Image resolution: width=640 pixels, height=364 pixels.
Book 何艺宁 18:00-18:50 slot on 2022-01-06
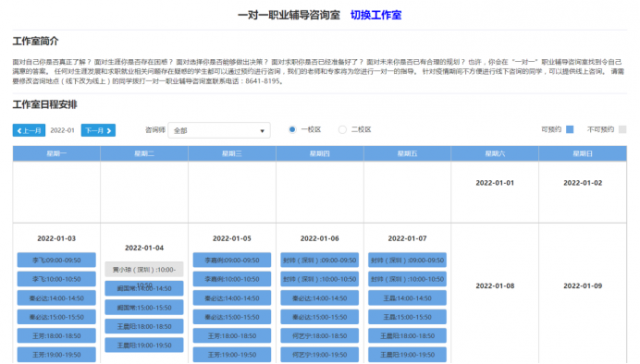(320, 335)
